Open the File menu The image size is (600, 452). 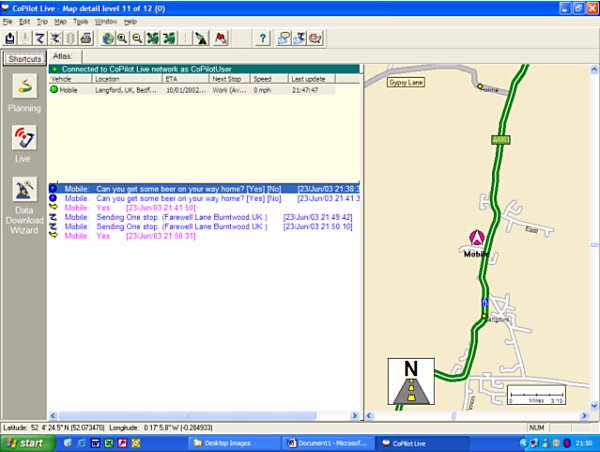8,21
